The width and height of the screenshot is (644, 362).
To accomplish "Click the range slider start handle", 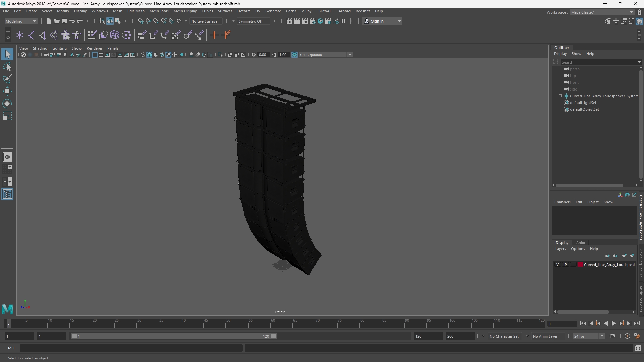I will coord(74,336).
